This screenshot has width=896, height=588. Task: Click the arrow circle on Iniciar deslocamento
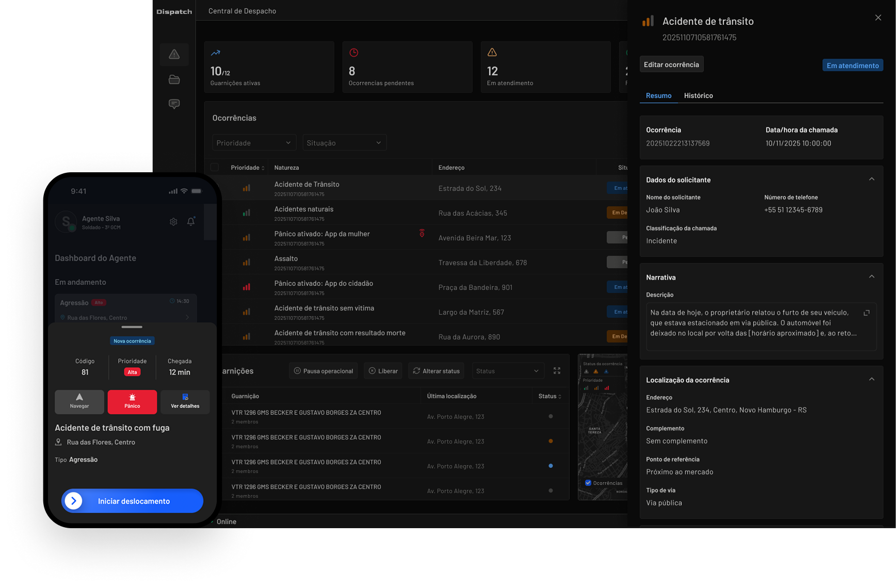[x=74, y=501]
